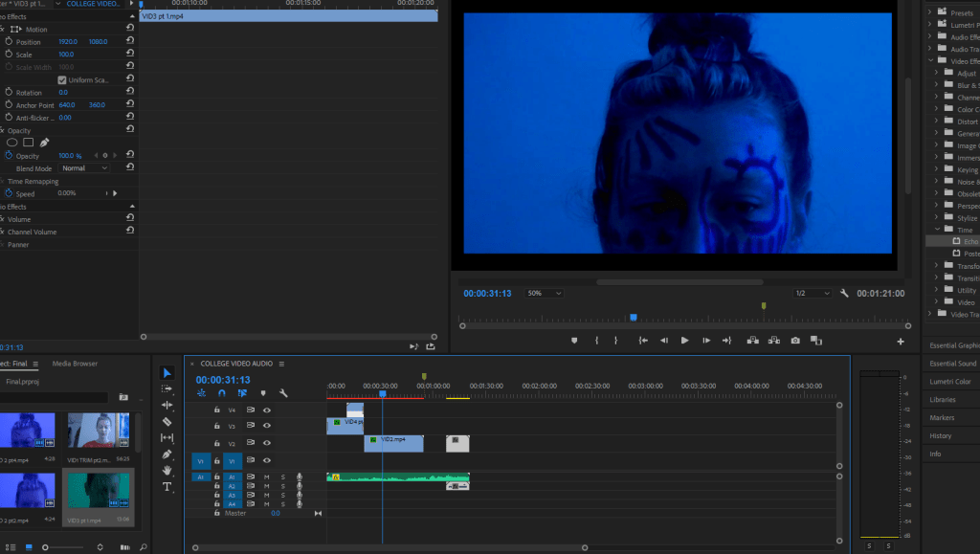
Task: Open the Essential Sound panel tab
Action: tap(952, 364)
